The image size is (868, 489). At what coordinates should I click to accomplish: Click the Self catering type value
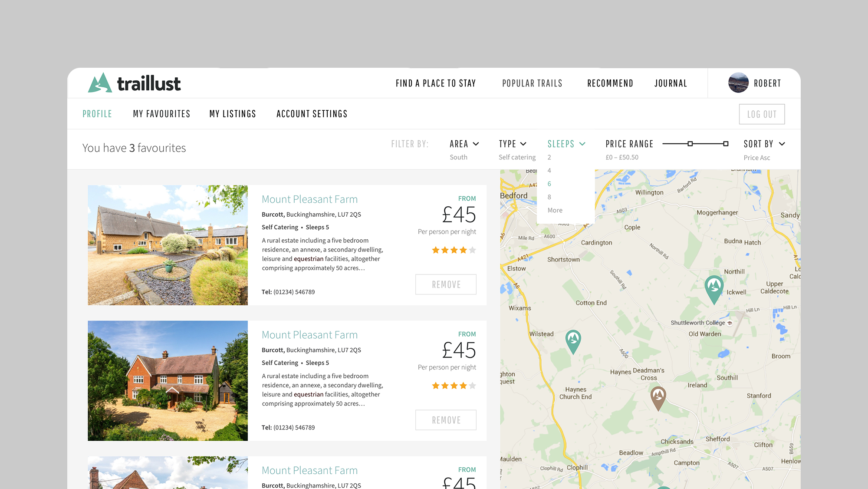(x=517, y=157)
